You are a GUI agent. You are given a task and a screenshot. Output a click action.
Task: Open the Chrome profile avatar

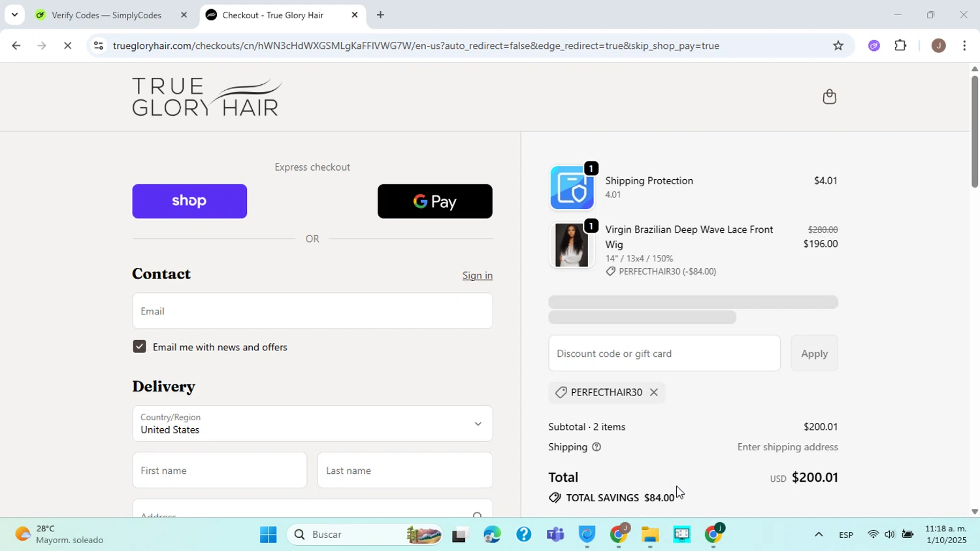tap(938, 46)
